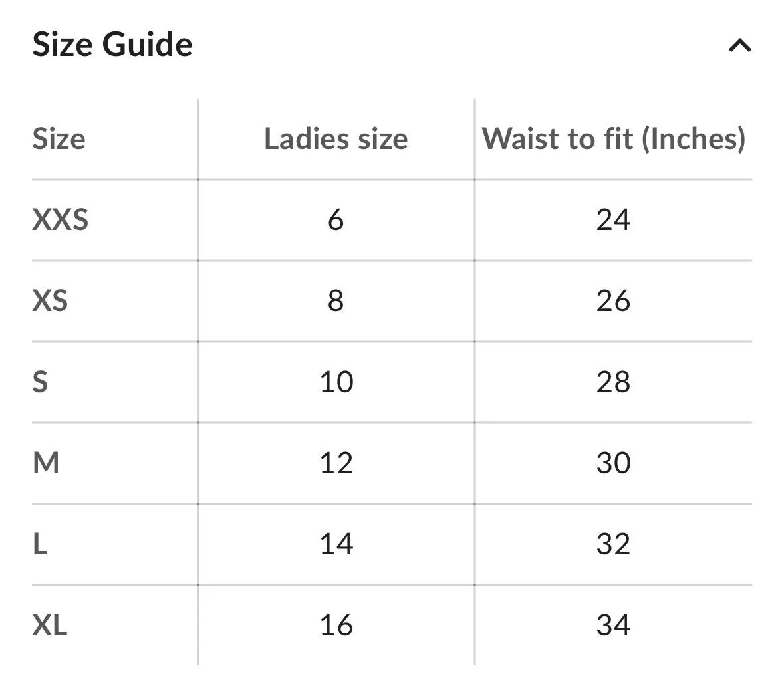The height and width of the screenshot is (688, 784).
Task: Select the L size row label
Action: point(40,544)
